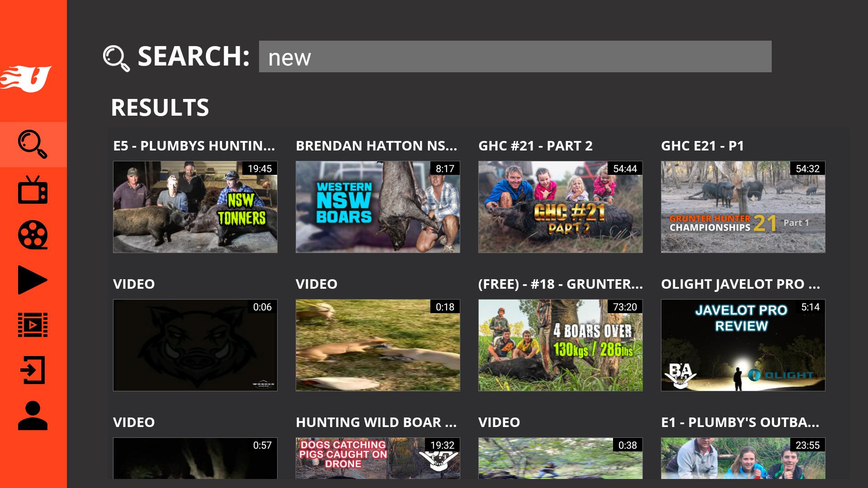Play Grunter Hunter Championships 21 Part 1 thumbnail
Viewport: 868px width, 488px height.
point(743,207)
